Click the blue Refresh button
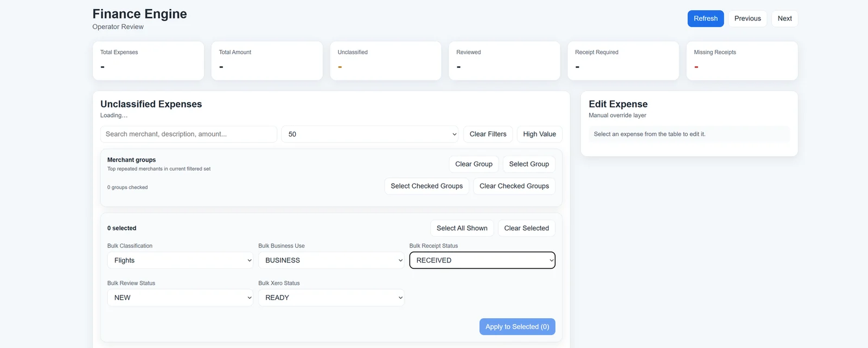 (705, 18)
